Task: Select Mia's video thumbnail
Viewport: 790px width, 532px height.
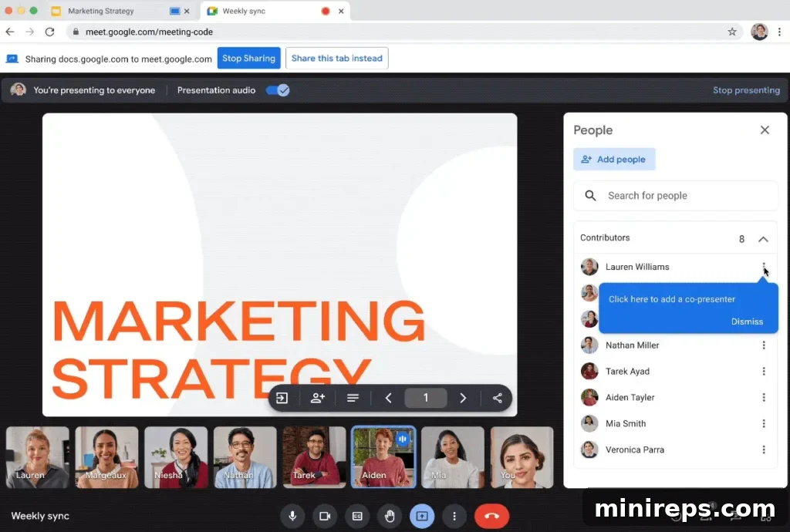Action: [x=453, y=457]
